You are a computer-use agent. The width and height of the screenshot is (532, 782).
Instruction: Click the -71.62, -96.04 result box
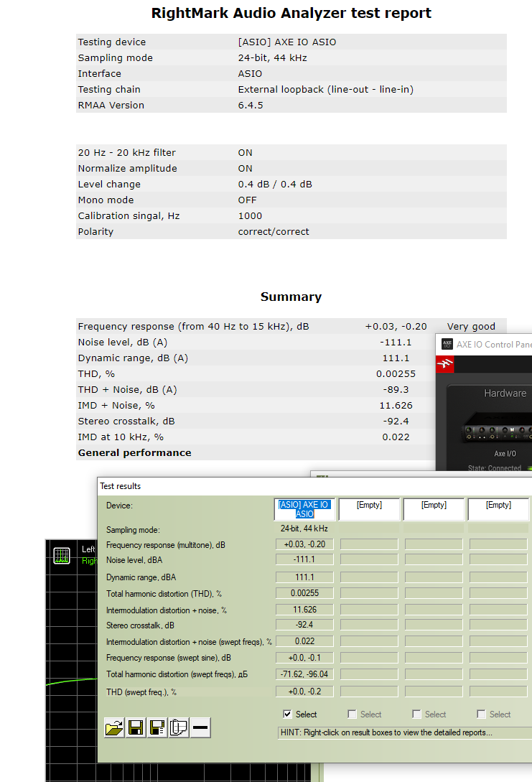click(x=304, y=674)
